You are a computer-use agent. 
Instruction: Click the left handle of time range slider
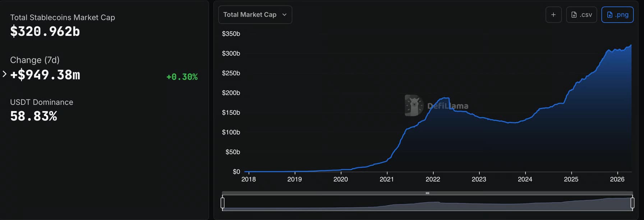[x=222, y=203]
